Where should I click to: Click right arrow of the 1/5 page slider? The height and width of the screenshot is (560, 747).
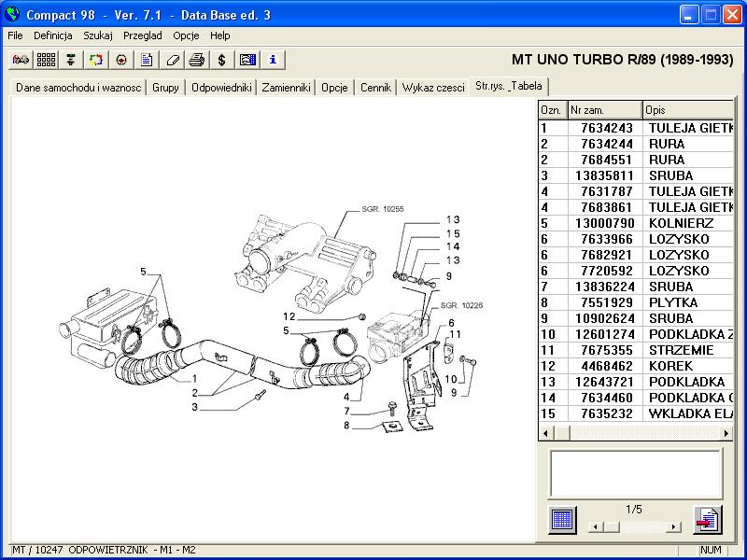[x=674, y=526]
